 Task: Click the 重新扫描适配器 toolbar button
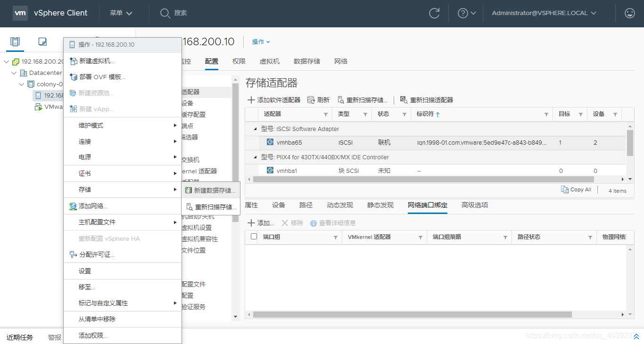tap(427, 100)
